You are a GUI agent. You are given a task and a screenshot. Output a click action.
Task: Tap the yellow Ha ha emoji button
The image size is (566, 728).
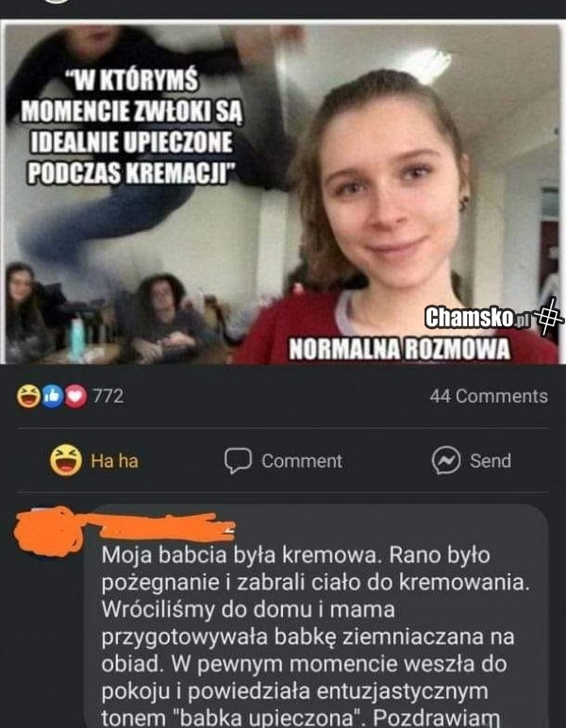(x=66, y=460)
